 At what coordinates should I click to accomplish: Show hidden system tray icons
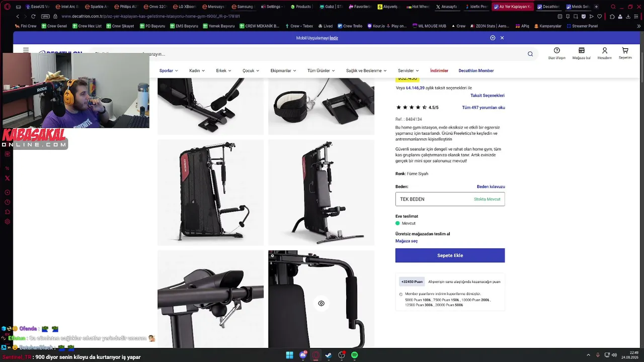point(588,355)
